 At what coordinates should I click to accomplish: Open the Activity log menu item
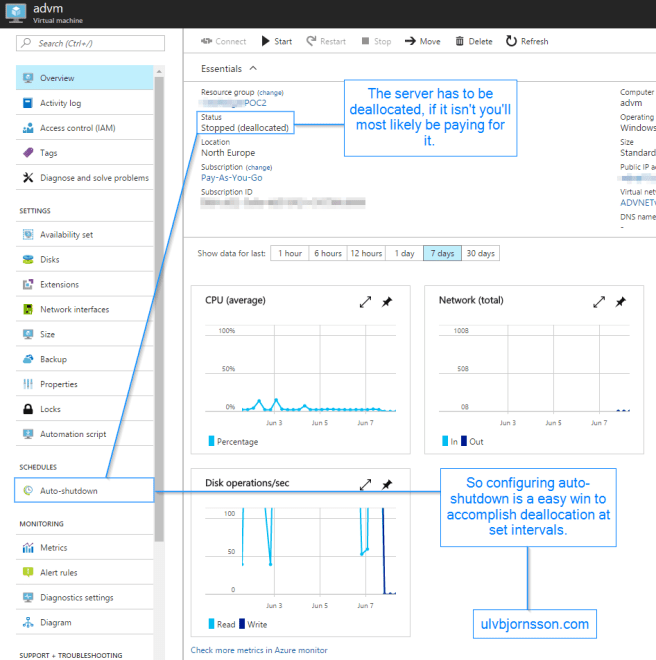pos(84,103)
